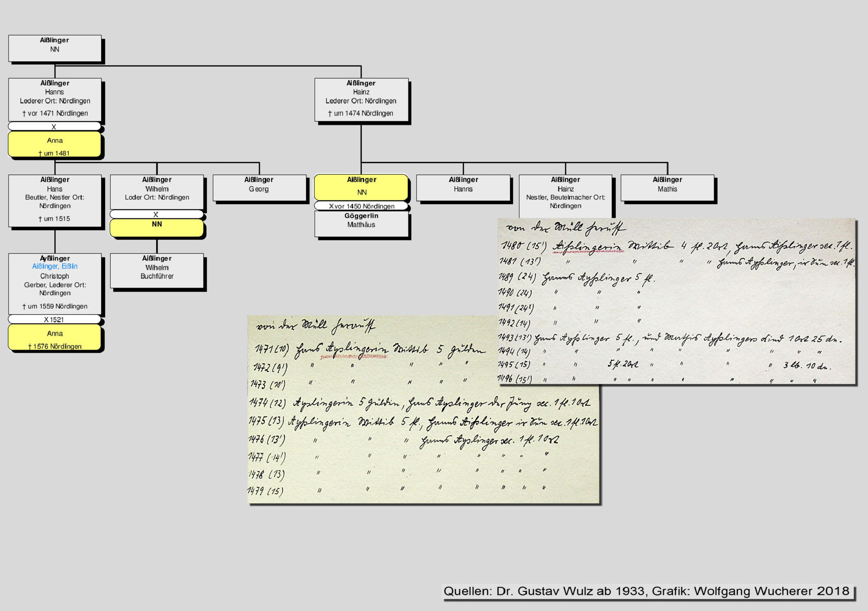Click yellow Anna box died um 1481
The width and height of the screenshot is (868, 611).
pos(55,145)
